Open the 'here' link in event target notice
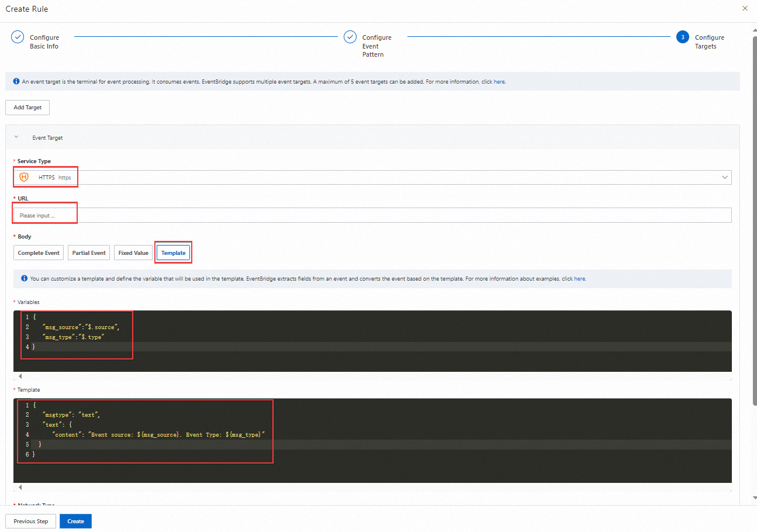This screenshot has width=757, height=532. [499, 82]
